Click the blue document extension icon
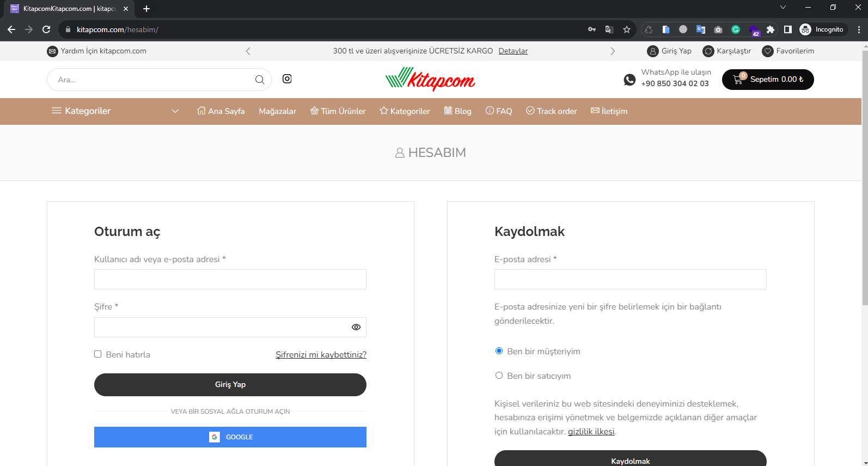The image size is (868, 466). click(666, 29)
